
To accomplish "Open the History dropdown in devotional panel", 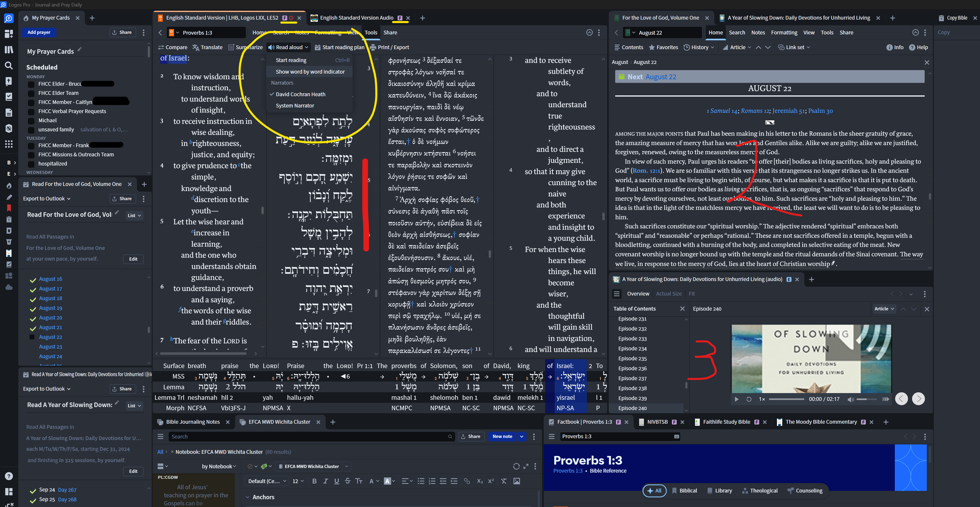I will [x=699, y=48].
